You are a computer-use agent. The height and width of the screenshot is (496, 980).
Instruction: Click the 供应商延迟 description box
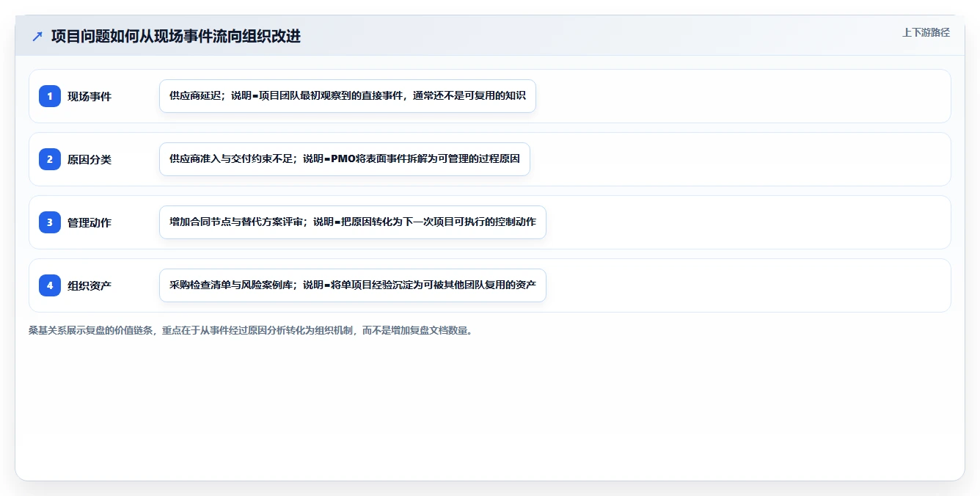(348, 96)
